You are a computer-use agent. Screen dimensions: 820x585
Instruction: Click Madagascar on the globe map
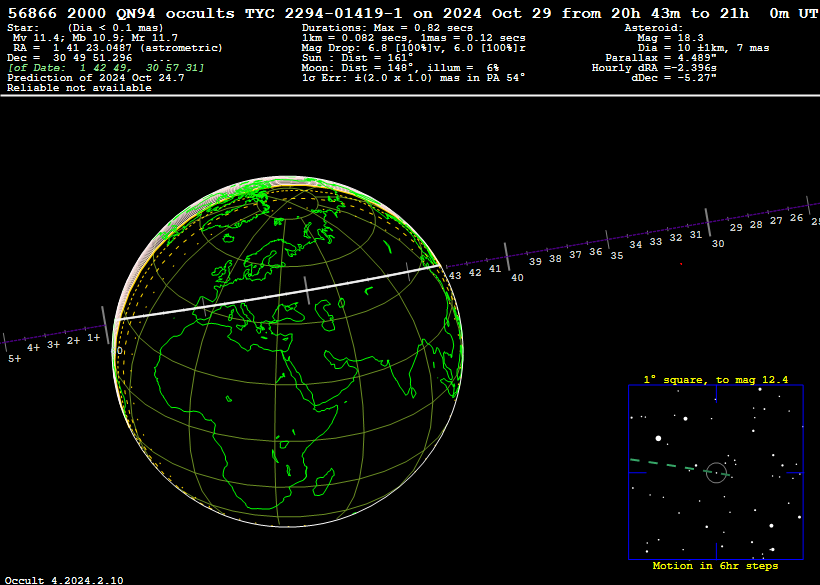point(324,481)
